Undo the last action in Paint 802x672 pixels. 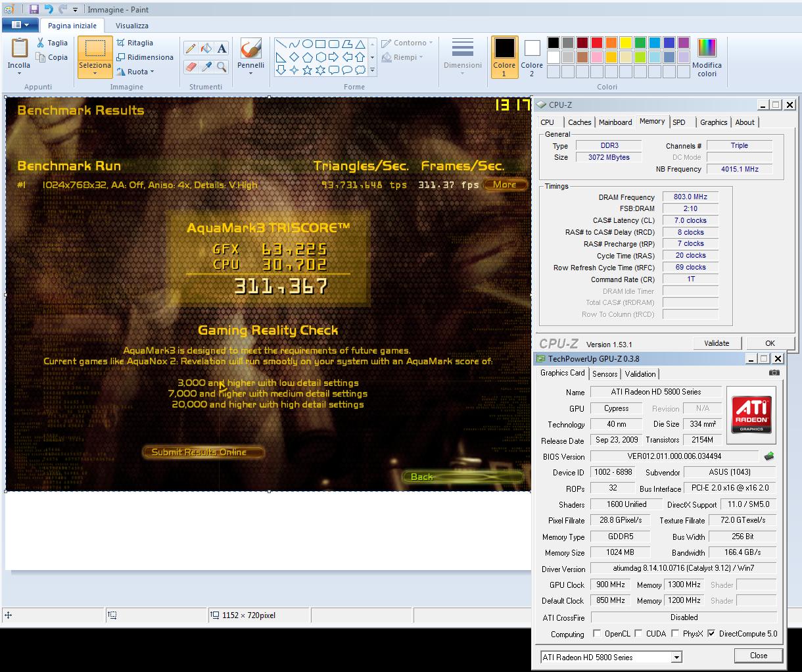pos(49,9)
